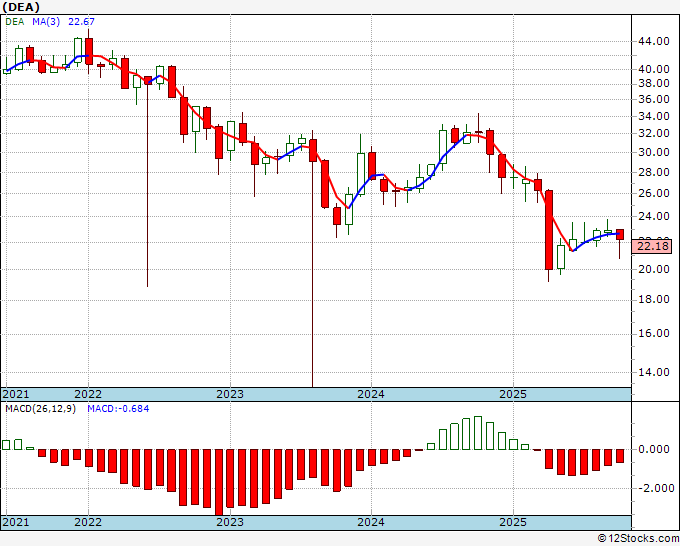
Task: Click the 14.00 price axis label
Action: 654,372
